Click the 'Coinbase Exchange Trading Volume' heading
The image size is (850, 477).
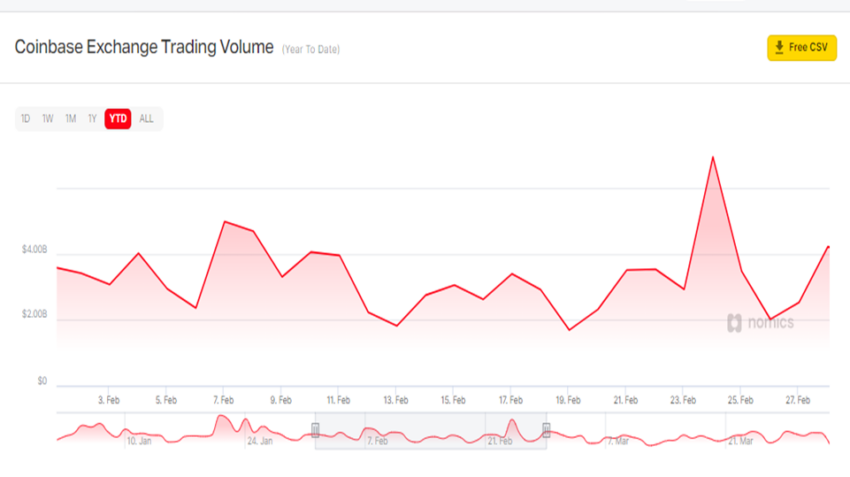(x=144, y=47)
